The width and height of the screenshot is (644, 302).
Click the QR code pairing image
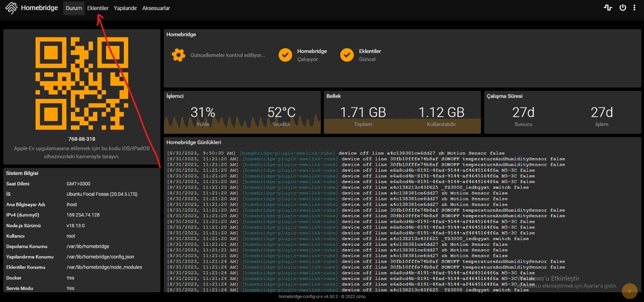point(82,84)
